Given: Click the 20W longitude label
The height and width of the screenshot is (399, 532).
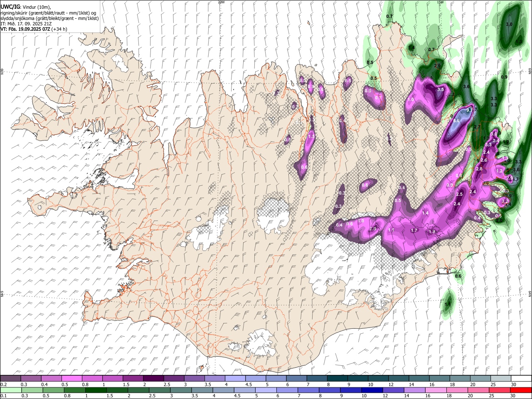Looking at the screenshot, I should coord(221,2).
